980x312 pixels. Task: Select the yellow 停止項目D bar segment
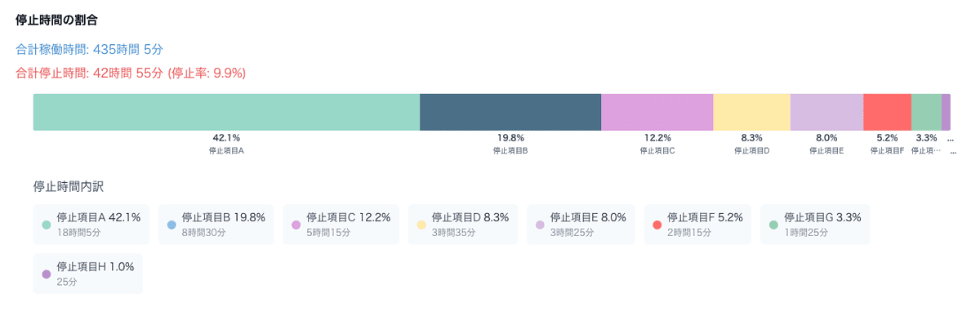click(x=752, y=112)
